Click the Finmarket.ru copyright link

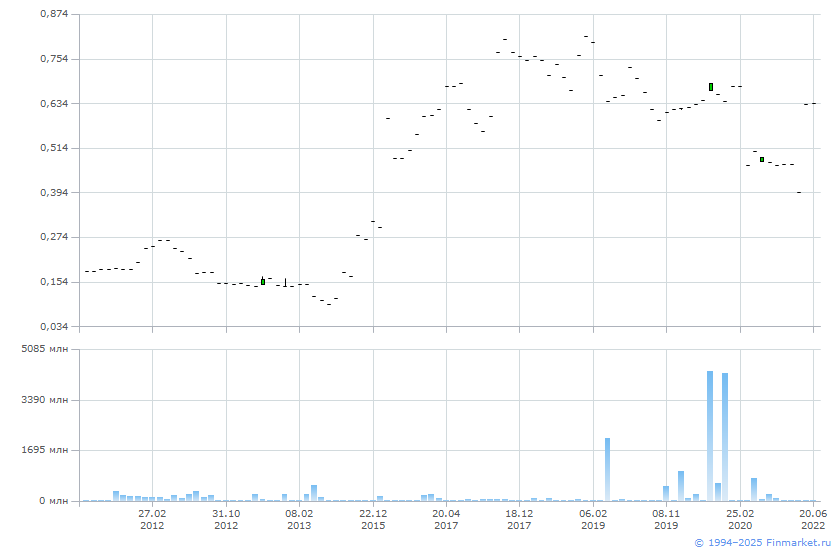point(762,543)
